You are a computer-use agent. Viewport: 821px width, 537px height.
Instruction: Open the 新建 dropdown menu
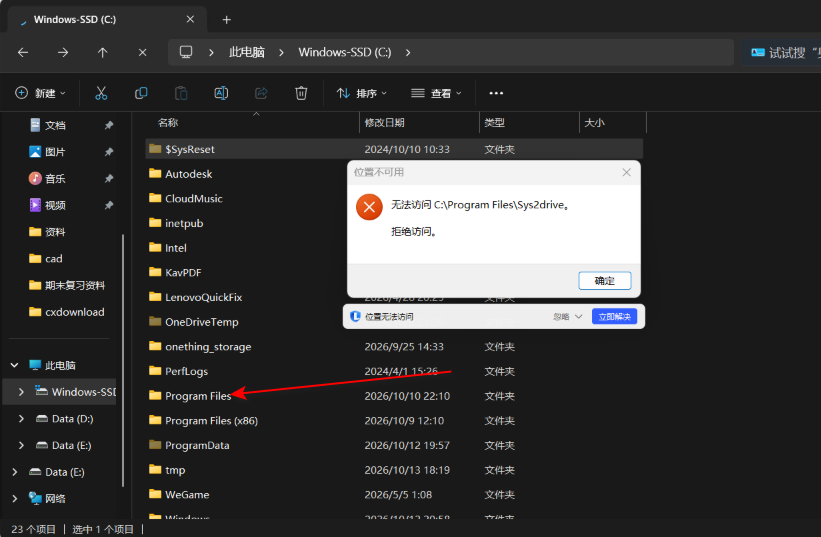40,93
